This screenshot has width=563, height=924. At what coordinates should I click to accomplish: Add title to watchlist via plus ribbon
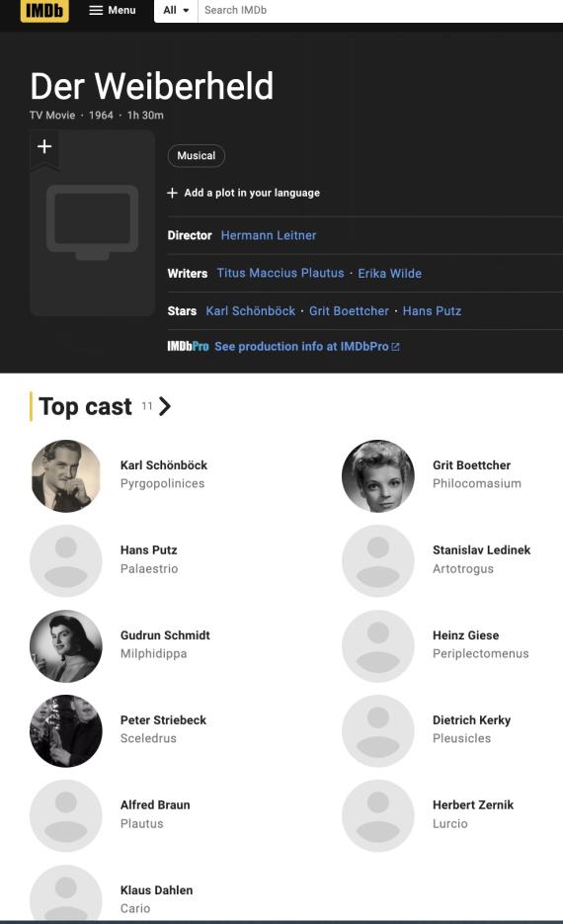point(44,146)
